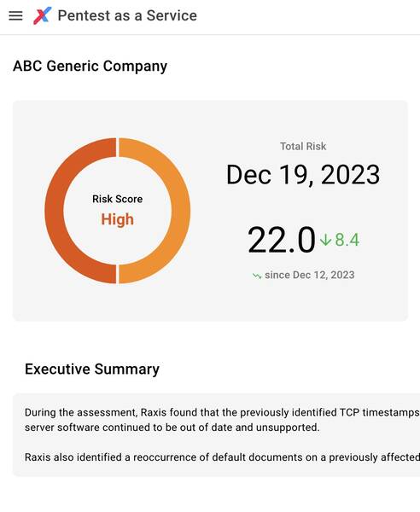
Task: Select the ABC Generic Company heading
Action: click(x=90, y=66)
